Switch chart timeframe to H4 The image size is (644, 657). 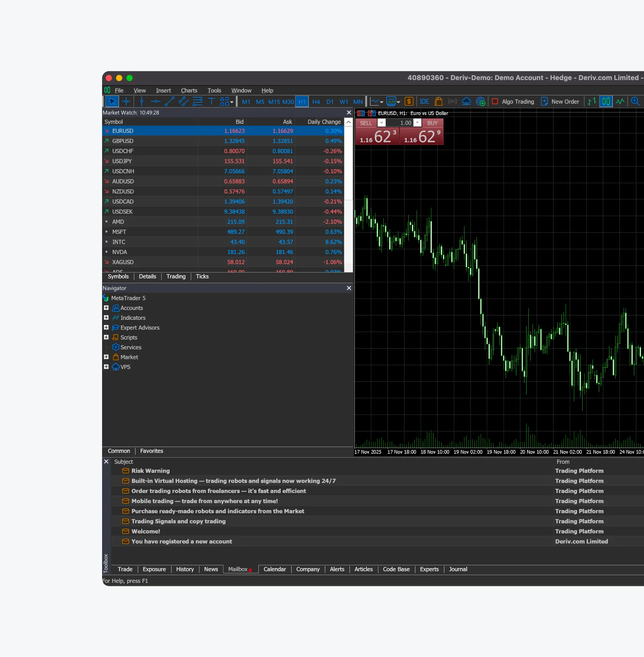pyautogui.click(x=316, y=101)
